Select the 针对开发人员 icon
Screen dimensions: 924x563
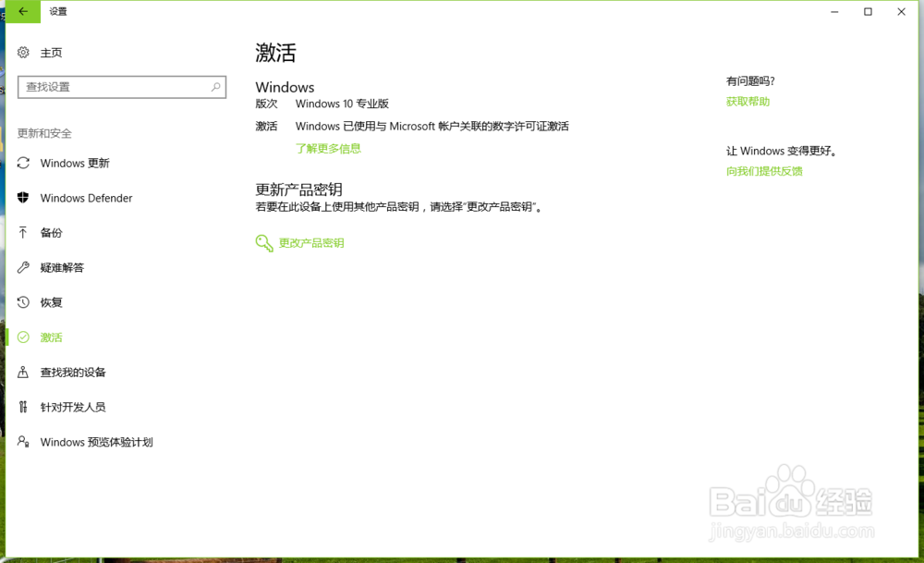click(23, 407)
